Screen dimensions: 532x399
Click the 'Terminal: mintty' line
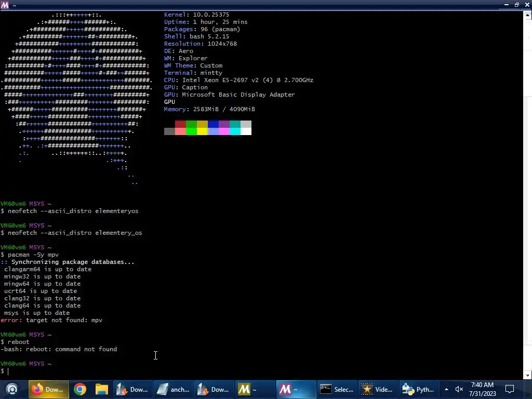tap(193, 73)
